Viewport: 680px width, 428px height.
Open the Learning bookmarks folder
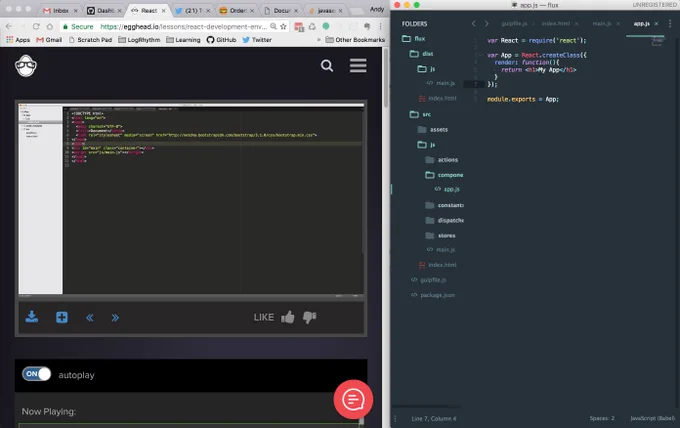click(183, 39)
